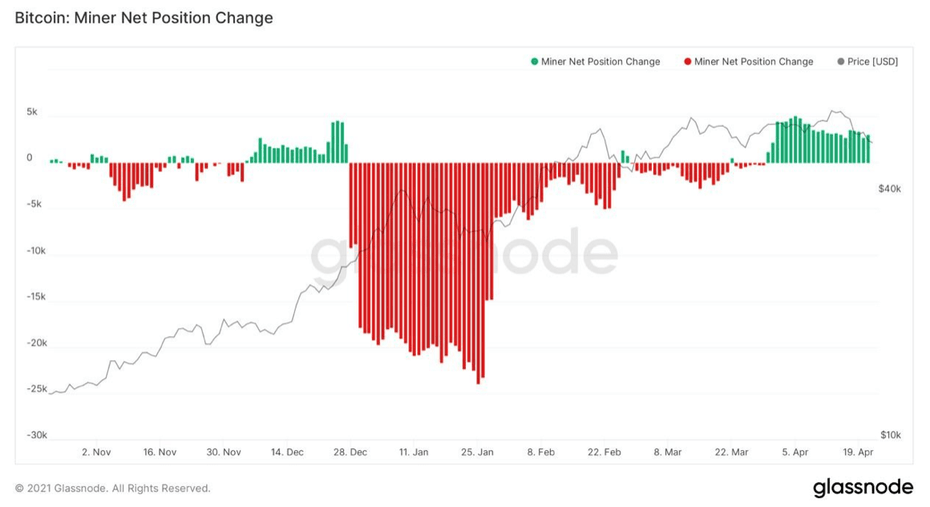Click the glassnode logo at bottom right
This screenshot has width=930, height=507.
[863, 487]
